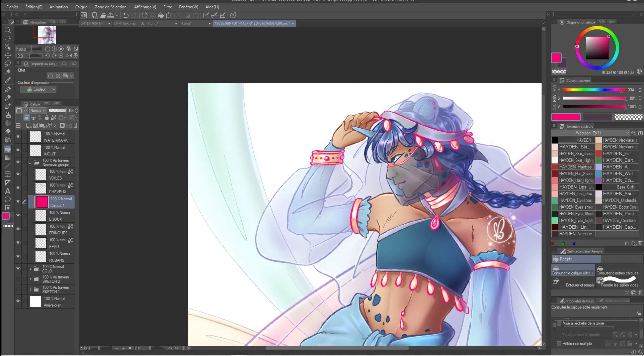This screenshot has width=644, height=356.
Task: Select the Auto select magic wand tool
Action: click(7, 72)
